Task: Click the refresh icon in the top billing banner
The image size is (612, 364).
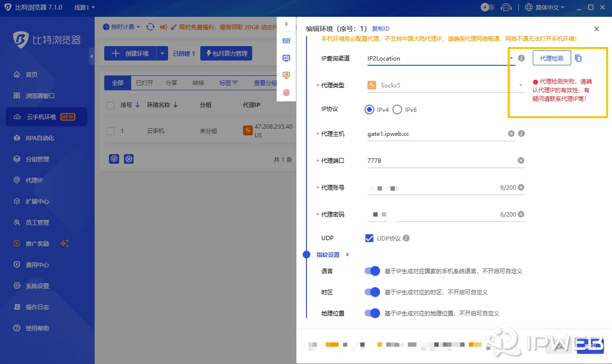Action: point(150,27)
